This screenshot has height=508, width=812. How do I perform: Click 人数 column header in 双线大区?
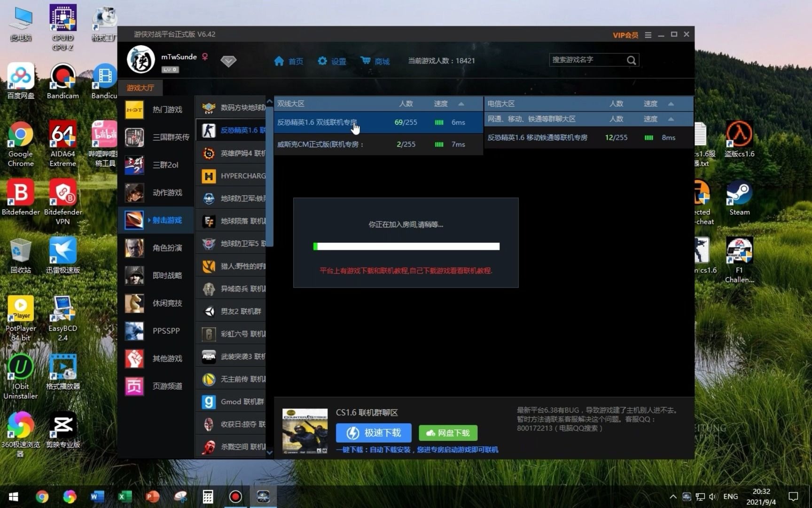point(406,104)
